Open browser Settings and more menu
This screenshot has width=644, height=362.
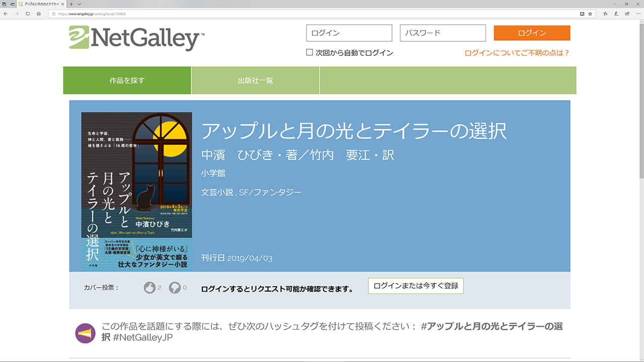pos(637,14)
